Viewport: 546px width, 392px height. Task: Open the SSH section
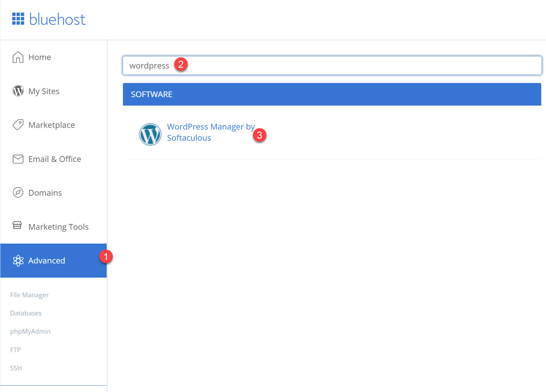coord(16,368)
